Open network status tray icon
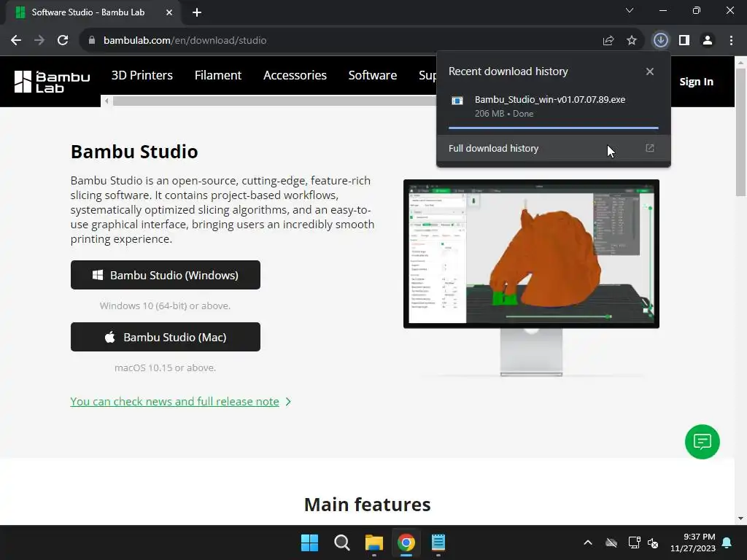Image resolution: width=747 pixels, height=560 pixels. (x=634, y=542)
